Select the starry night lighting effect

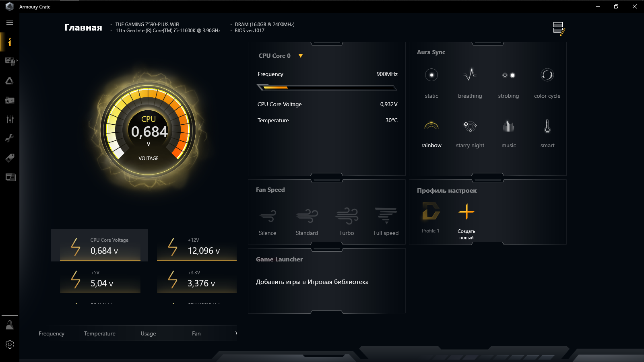[x=470, y=133]
